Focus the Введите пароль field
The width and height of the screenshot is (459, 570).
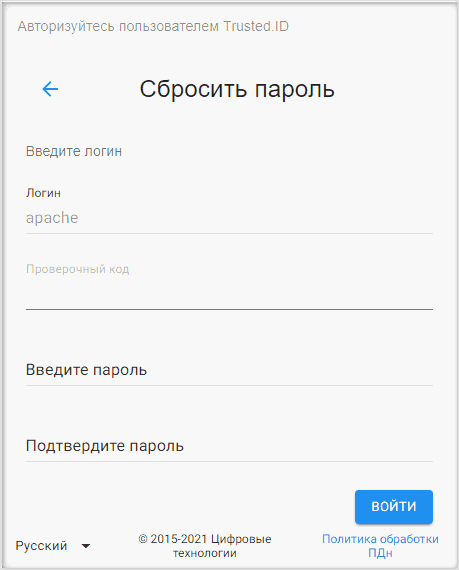click(x=229, y=370)
